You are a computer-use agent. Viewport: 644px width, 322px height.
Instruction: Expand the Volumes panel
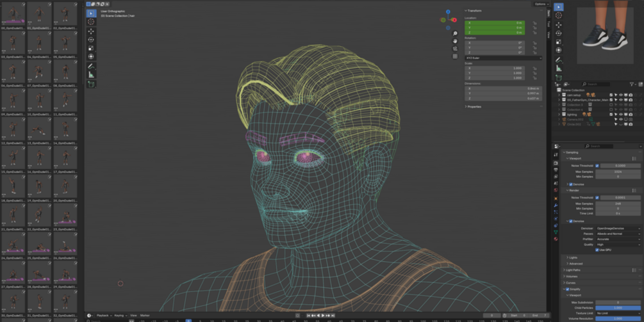(x=571, y=277)
